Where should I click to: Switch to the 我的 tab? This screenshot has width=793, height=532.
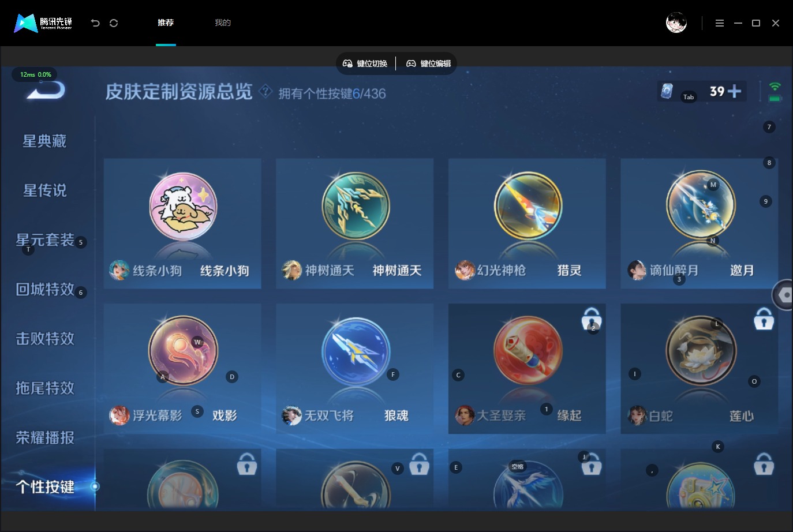coord(223,23)
